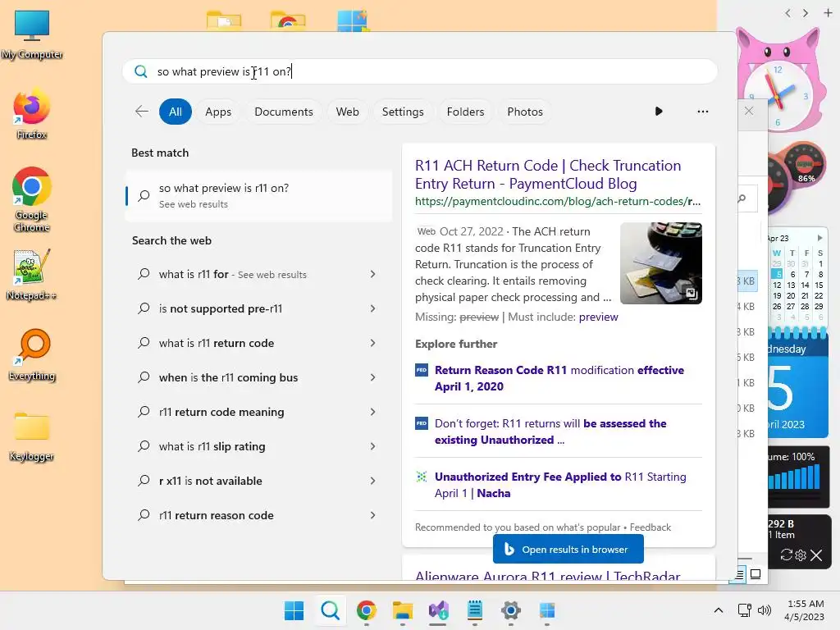Viewport: 840px width, 630px height.
Task: Expand 'r11 return code meaning' arrow
Action: (373, 412)
